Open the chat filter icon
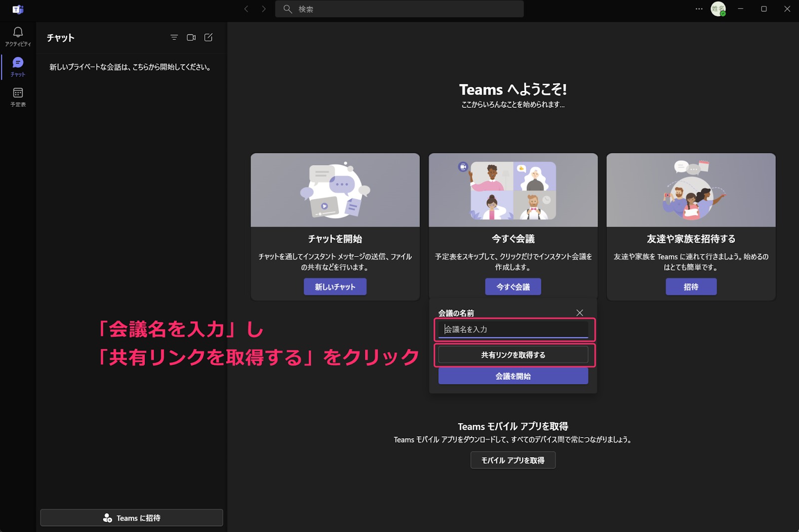Screen dimensions: 799x532 point(174,37)
